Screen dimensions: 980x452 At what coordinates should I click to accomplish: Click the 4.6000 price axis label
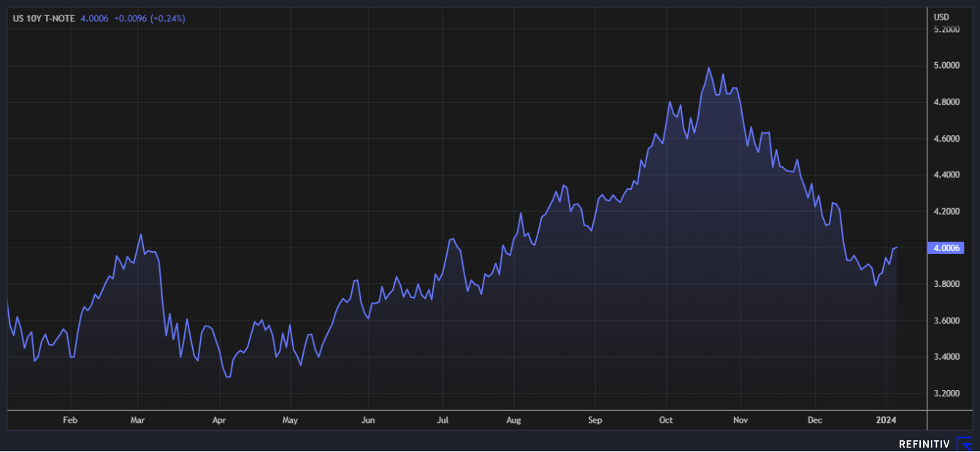(x=946, y=139)
